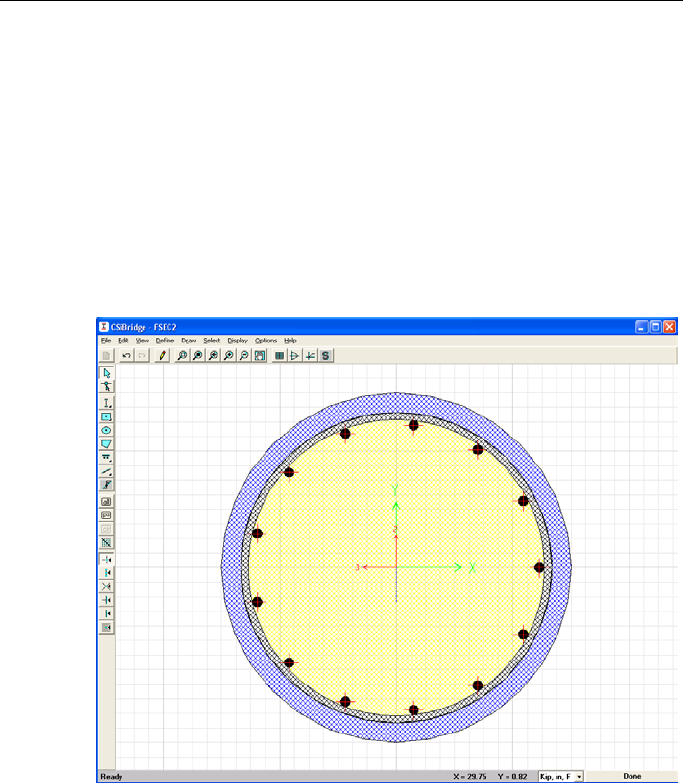Click the green Y axis label
The image size is (683, 783).
394,490
